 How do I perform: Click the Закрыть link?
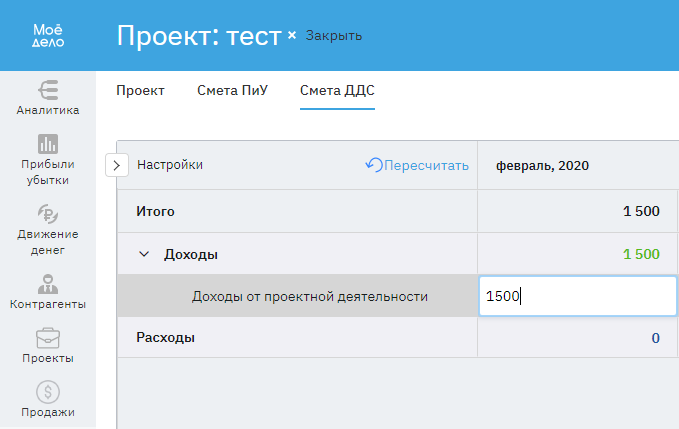pyautogui.click(x=333, y=36)
